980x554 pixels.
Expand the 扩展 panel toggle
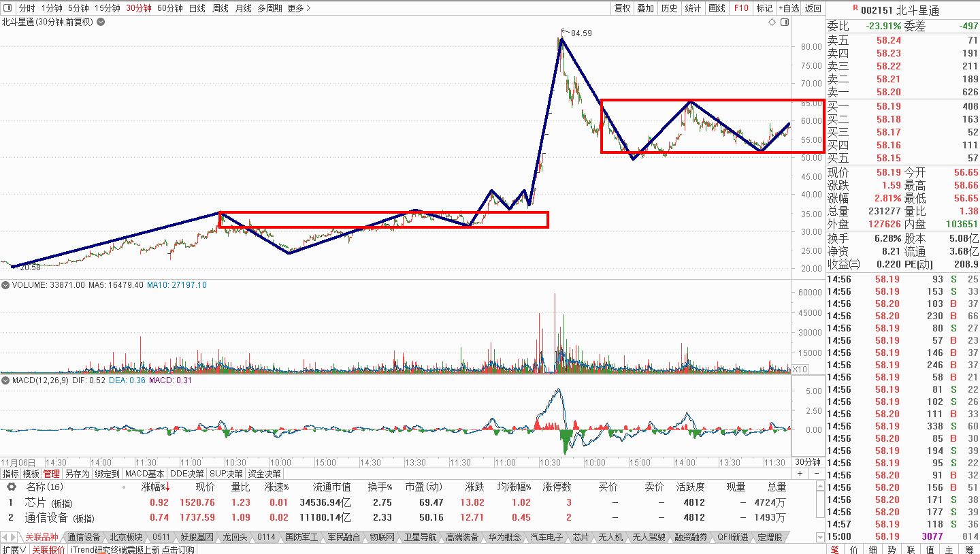14,549
